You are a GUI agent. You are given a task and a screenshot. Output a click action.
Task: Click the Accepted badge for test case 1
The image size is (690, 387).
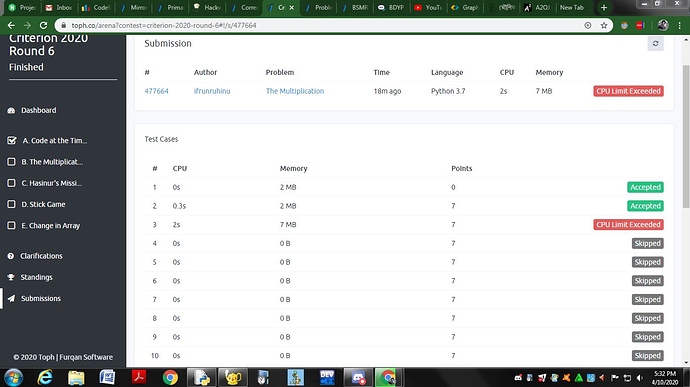(x=645, y=187)
